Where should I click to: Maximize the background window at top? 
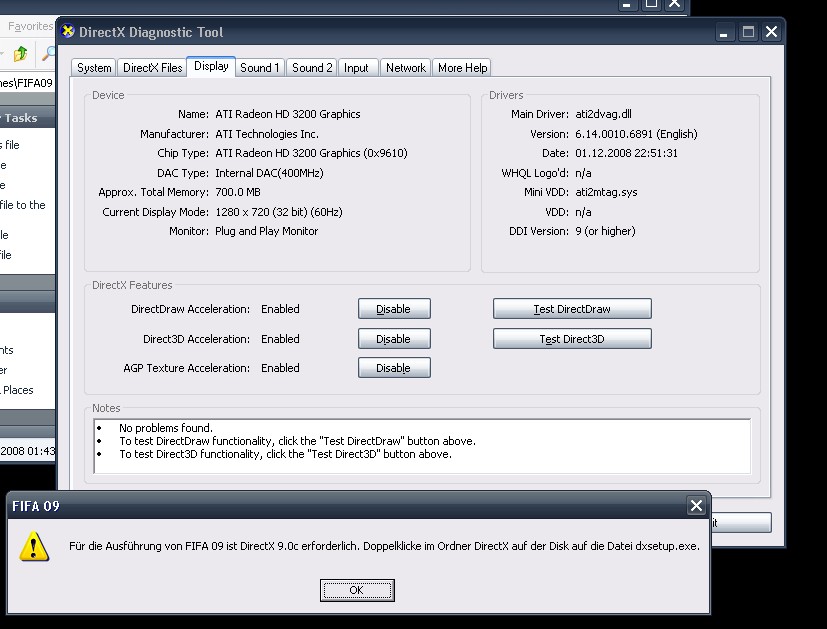[x=651, y=4]
